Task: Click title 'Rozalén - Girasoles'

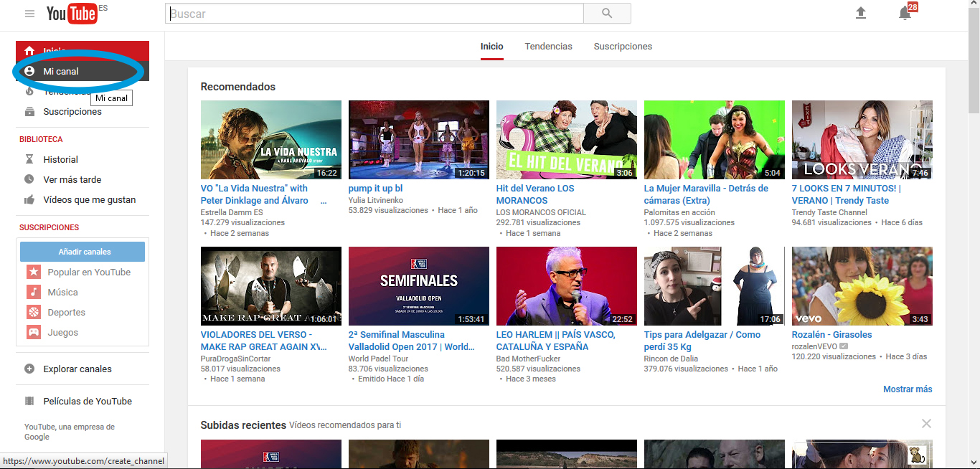Action: [832, 334]
